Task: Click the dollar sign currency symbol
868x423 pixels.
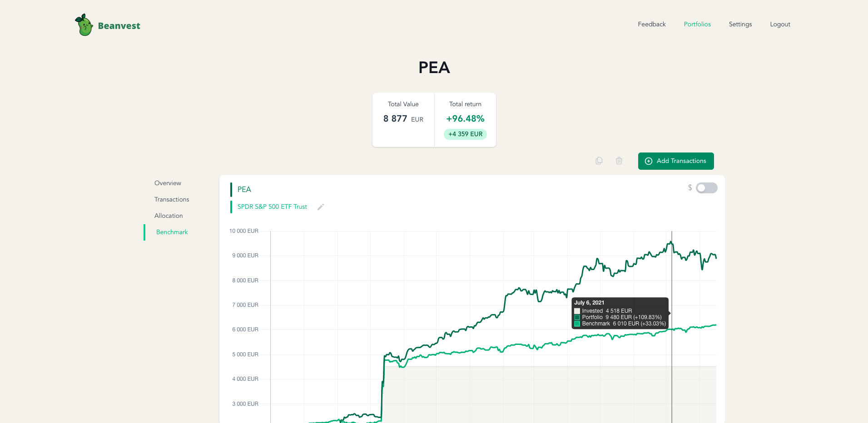Action: (690, 187)
